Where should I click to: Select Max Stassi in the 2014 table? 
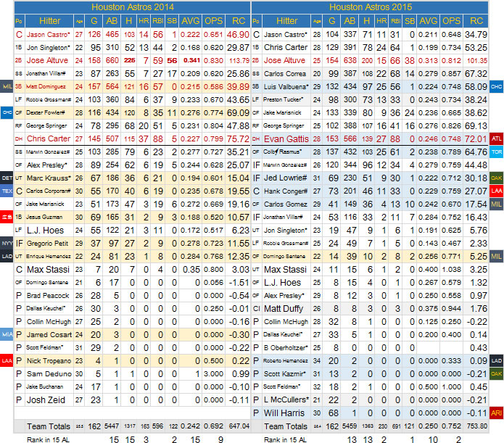[x=48, y=270]
